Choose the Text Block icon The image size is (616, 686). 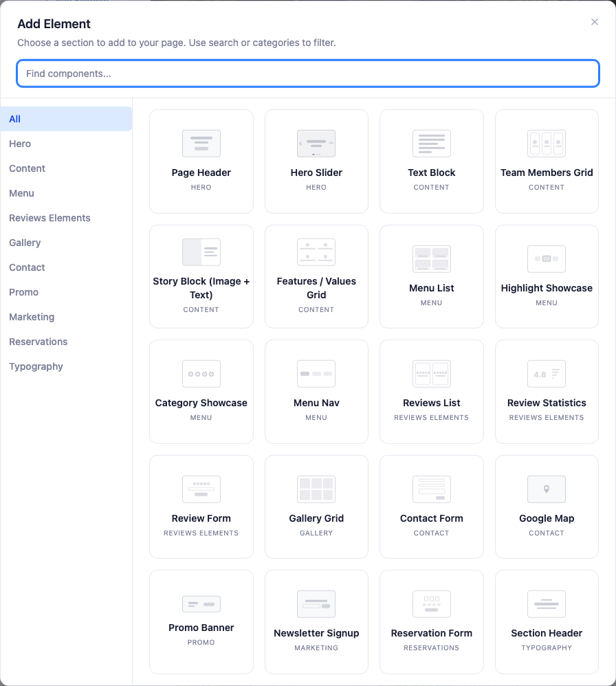pos(431,144)
